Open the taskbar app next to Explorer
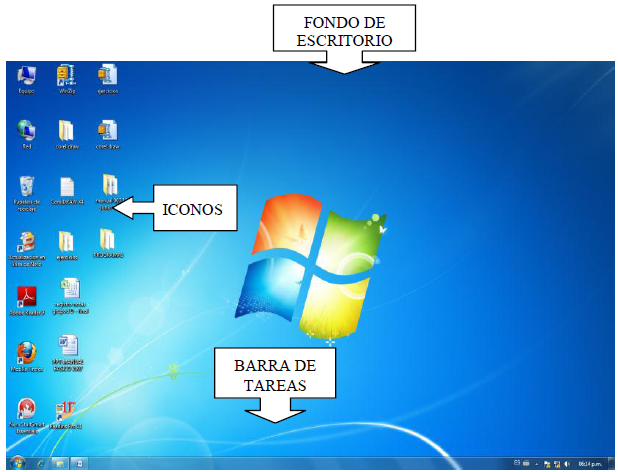The height and width of the screenshot is (472, 618). [x=79, y=463]
